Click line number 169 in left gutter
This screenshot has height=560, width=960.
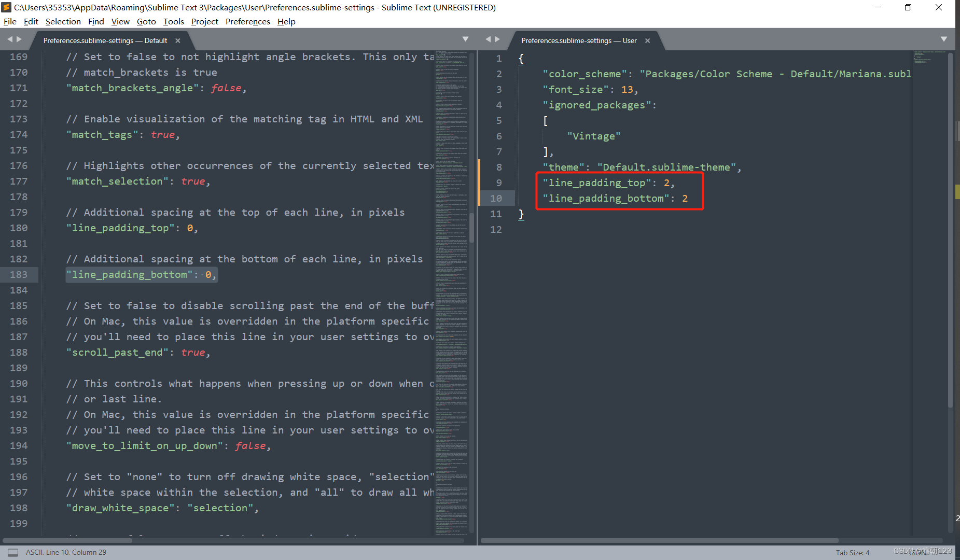(19, 57)
